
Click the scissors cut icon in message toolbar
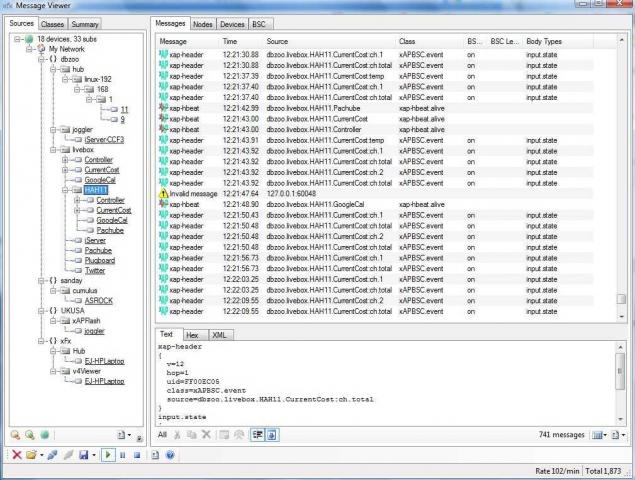(x=177, y=435)
